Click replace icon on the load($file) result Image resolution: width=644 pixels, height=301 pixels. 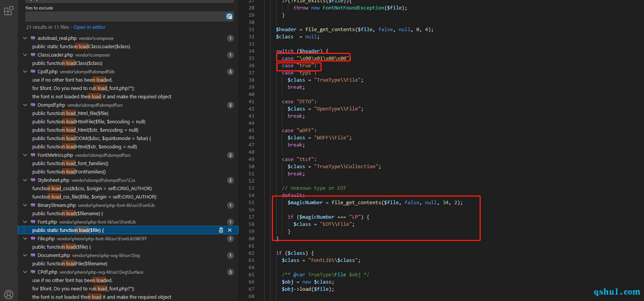coord(221,230)
